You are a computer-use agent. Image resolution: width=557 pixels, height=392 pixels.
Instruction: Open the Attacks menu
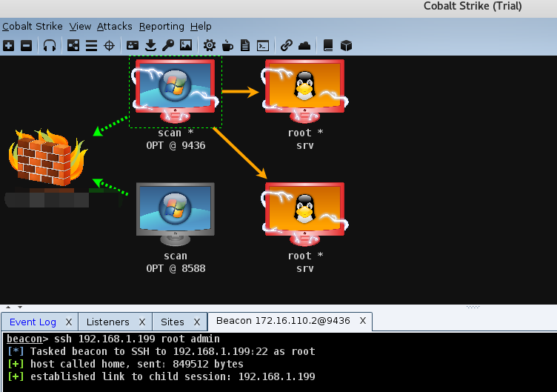coord(114,26)
